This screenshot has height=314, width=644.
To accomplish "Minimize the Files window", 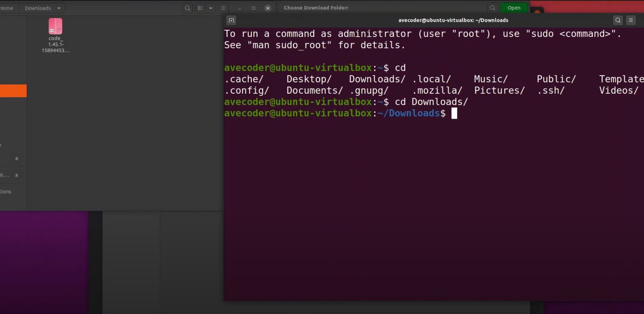I will 239,8.
